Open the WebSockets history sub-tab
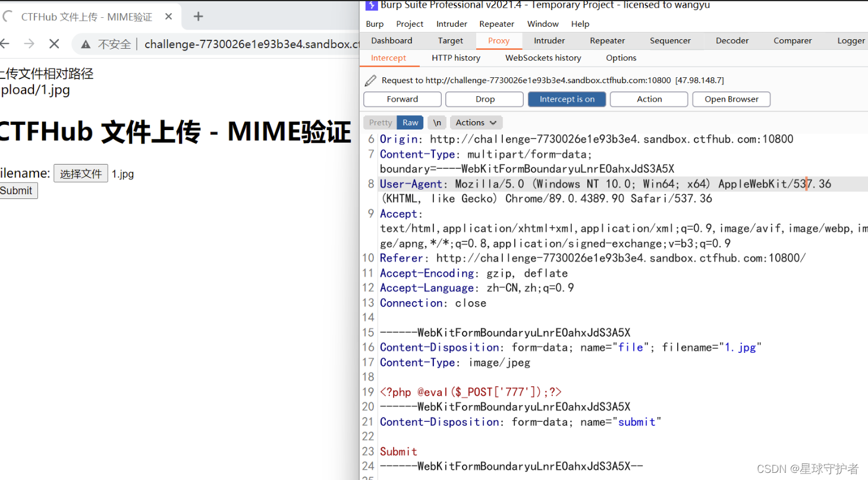 click(x=543, y=58)
